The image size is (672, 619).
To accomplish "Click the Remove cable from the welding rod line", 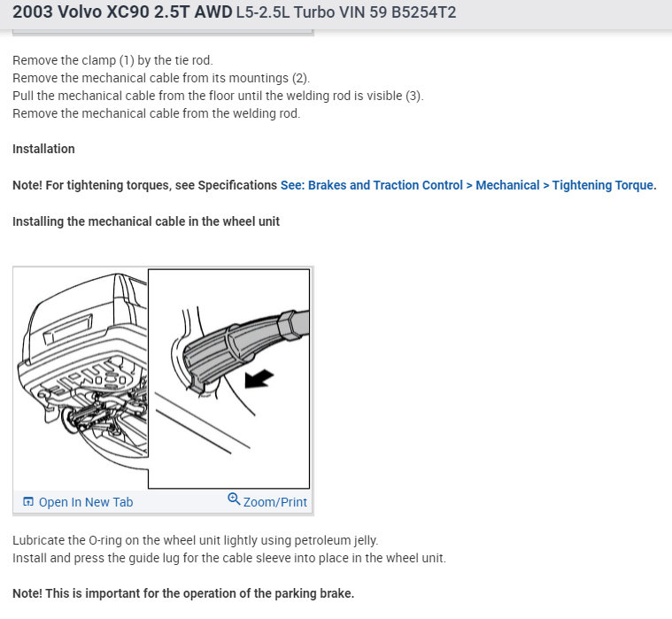I will pyautogui.click(x=157, y=113).
